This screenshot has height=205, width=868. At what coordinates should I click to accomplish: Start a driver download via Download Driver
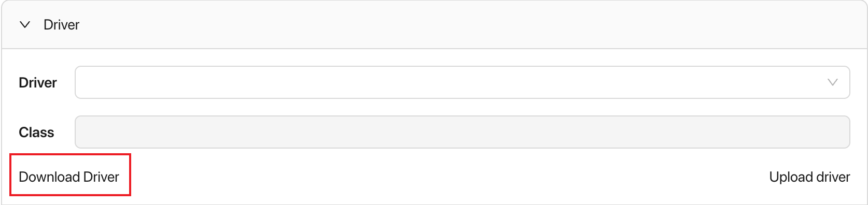click(x=69, y=177)
